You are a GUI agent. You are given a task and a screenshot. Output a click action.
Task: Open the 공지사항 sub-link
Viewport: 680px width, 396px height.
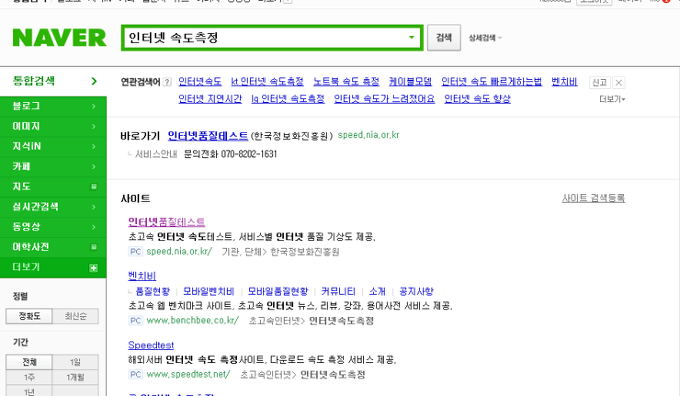[416, 291]
